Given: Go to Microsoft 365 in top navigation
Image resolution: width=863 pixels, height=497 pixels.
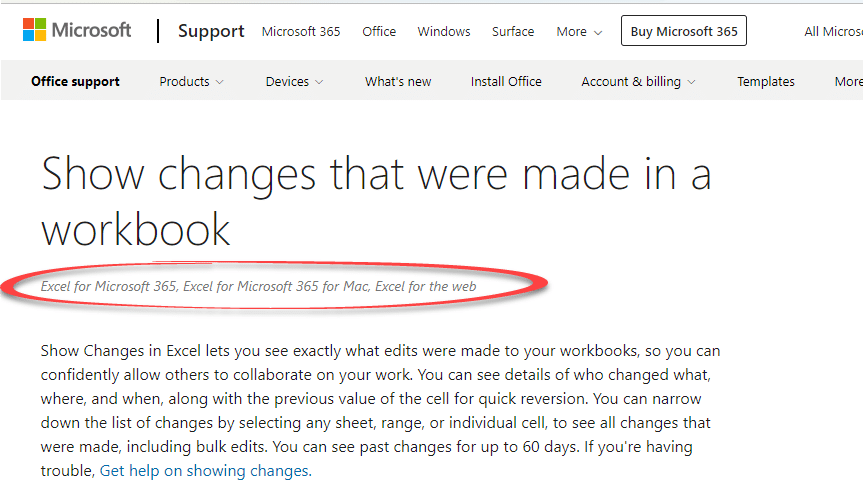Looking at the screenshot, I should pyautogui.click(x=301, y=32).
